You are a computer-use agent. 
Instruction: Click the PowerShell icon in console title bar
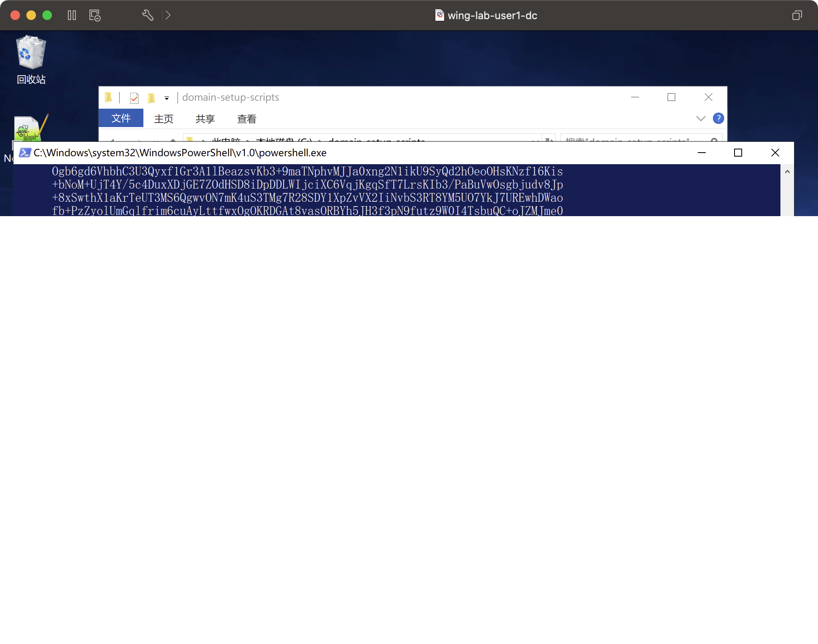coord(25,153)
